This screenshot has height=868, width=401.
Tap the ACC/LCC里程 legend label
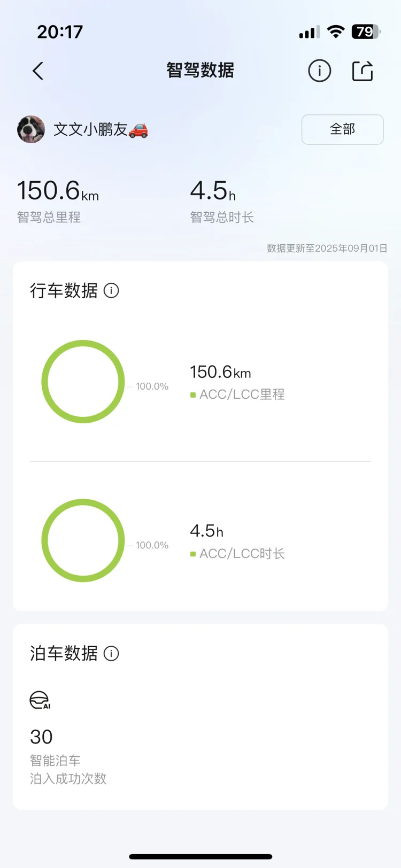click(x=242, y=394)
